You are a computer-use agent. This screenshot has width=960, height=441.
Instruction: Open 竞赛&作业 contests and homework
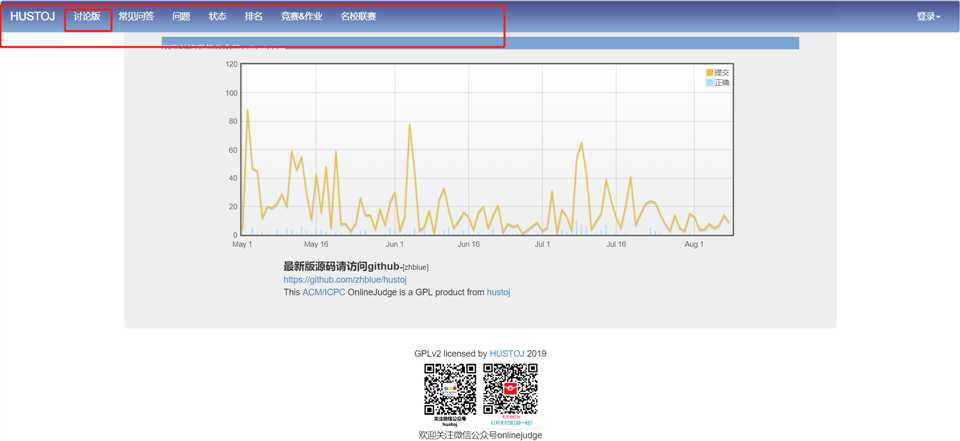[x=302, y=17]
